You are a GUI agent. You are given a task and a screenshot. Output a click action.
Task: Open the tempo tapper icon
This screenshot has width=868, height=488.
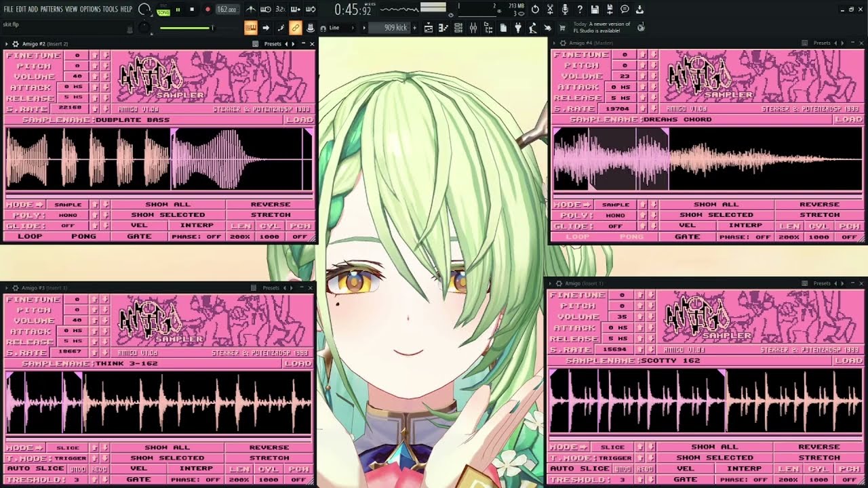click(x=533, y=28)
